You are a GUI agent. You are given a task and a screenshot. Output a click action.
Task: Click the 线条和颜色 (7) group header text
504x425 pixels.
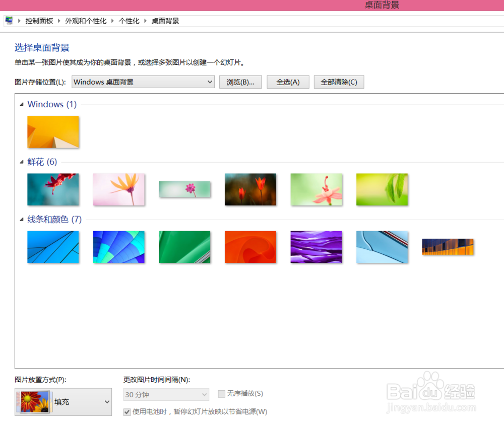[54, 220]
